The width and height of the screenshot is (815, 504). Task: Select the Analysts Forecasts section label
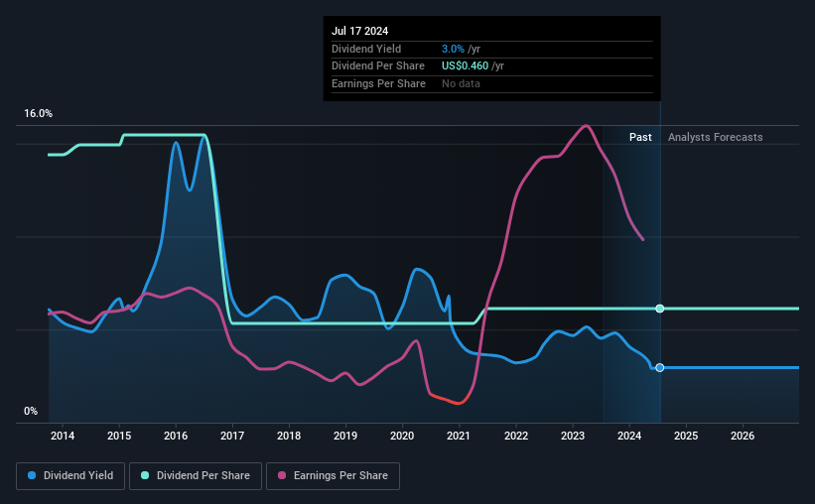(x=716, y=137)
